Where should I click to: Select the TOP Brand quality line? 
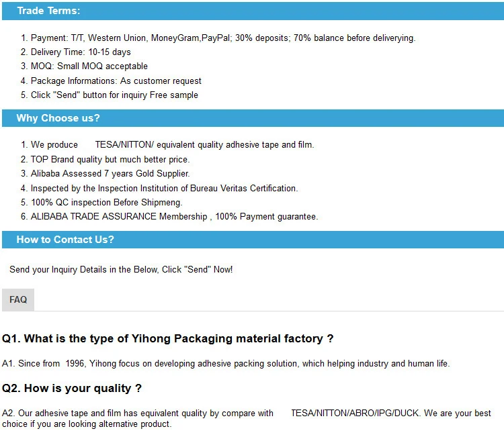click(105, 160)
